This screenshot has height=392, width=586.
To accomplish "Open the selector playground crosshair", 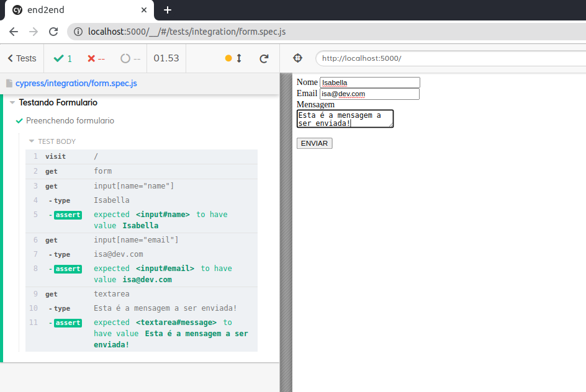I will pyautogui.click(x=297, y=58).
